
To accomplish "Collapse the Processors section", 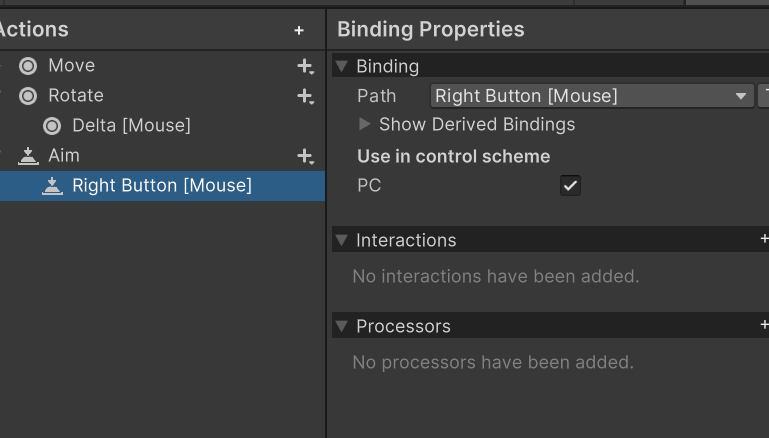I will 343,327.
